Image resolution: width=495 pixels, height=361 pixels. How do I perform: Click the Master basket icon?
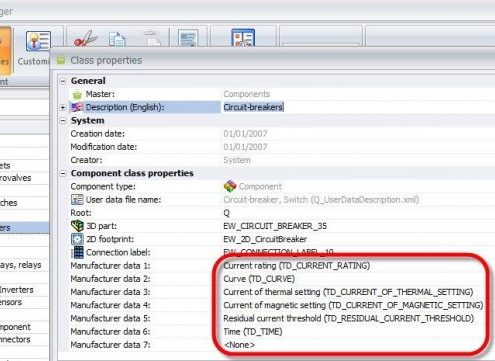coord(77,95)
